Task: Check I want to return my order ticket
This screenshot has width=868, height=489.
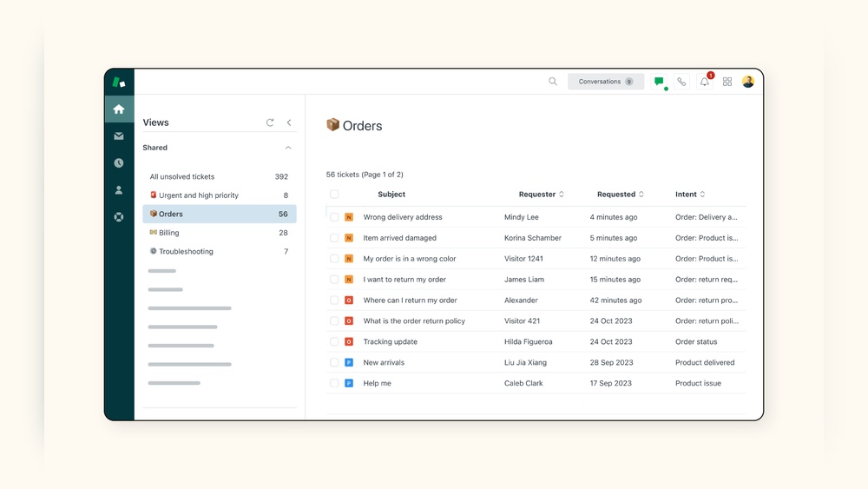Action: tap(334, 280)
